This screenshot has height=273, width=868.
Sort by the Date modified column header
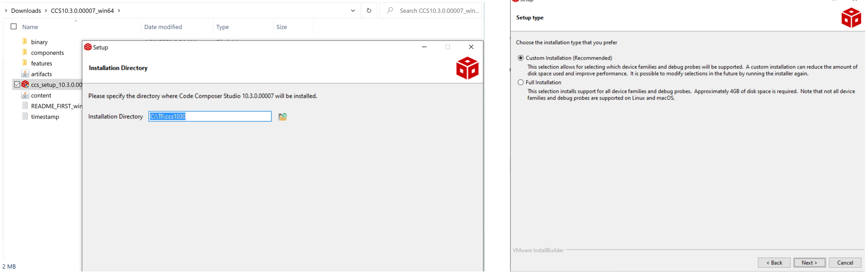(x=163, y=27)
